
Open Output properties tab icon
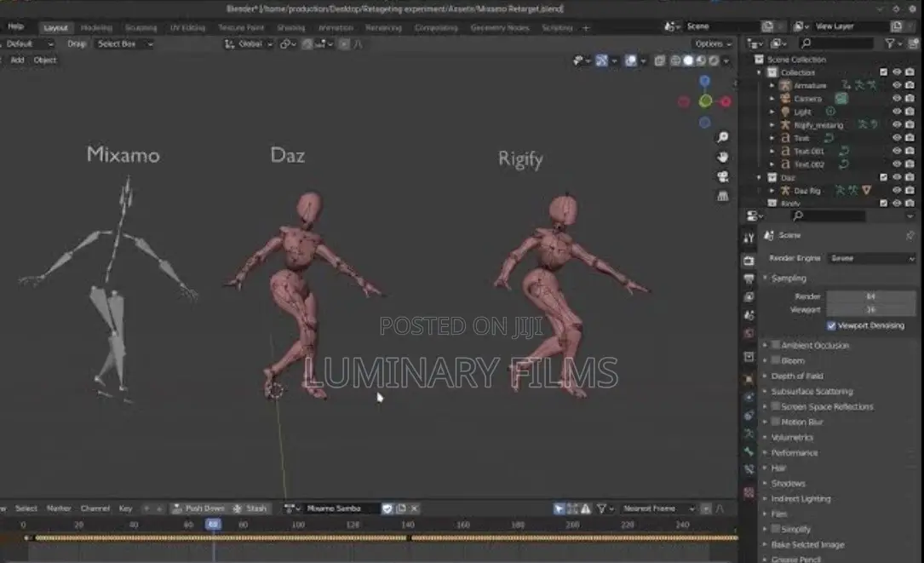tap(749, 279)
